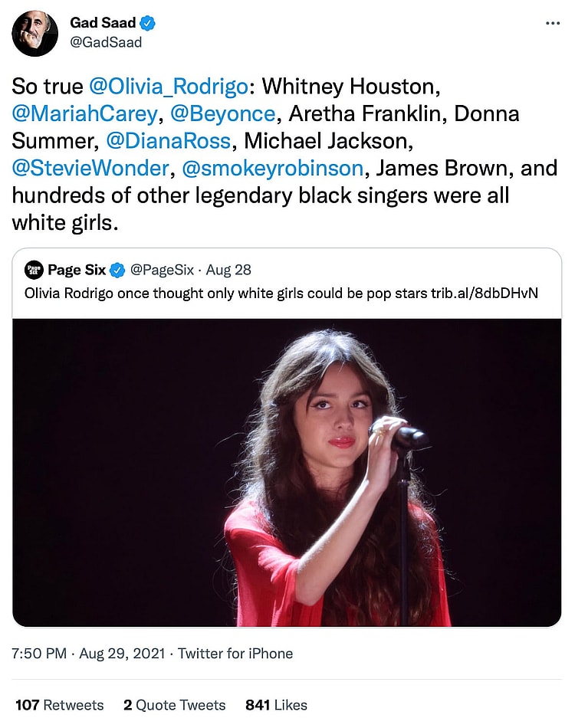Open the @MariahCarey mention link

coord(84,114)
